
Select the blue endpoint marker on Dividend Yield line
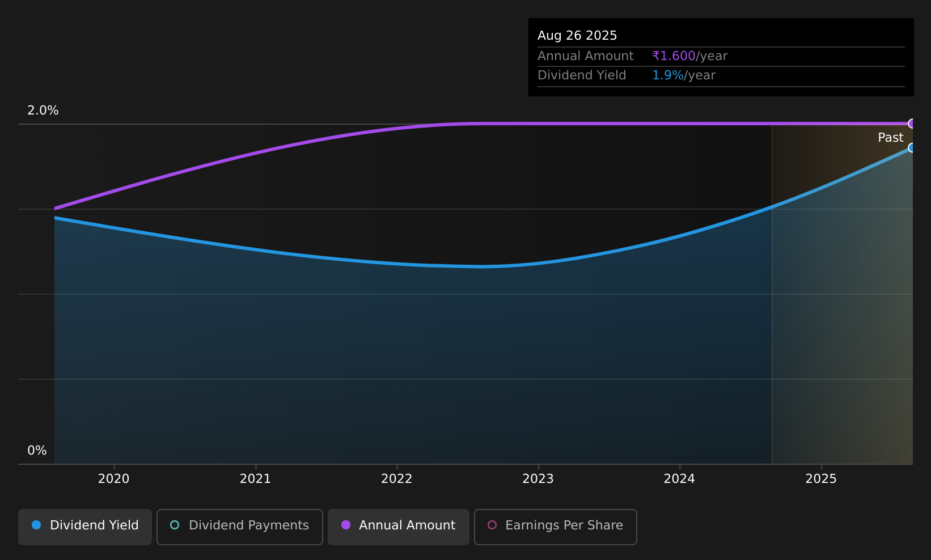coord(912,147)
